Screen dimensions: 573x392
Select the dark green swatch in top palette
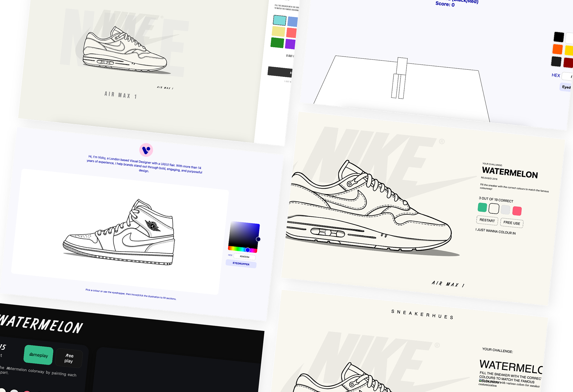point(277,43)
